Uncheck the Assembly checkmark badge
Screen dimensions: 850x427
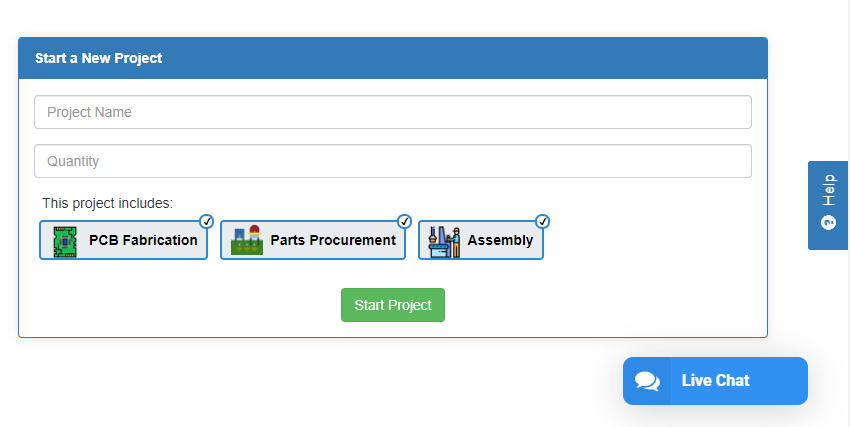(x=543, y=222)
